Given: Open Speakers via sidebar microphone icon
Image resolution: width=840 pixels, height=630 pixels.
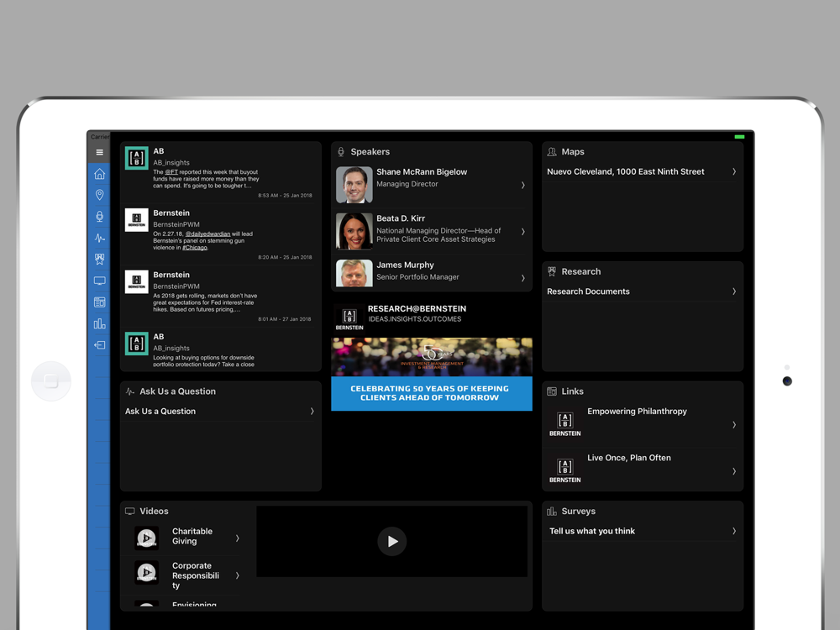Looking at the screenshot, I should 100,217.
